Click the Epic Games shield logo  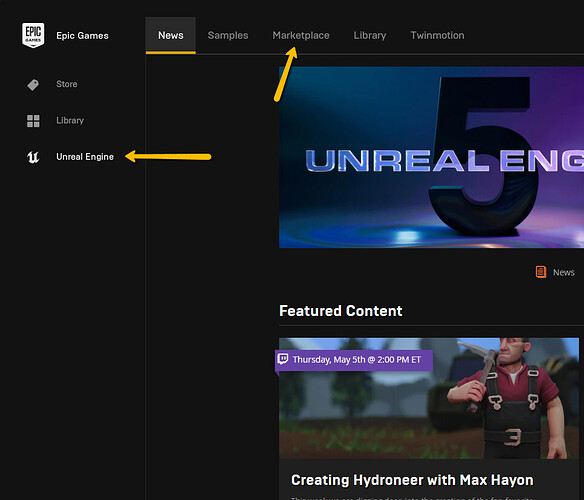pyautogui.click(x=33, y=35)
